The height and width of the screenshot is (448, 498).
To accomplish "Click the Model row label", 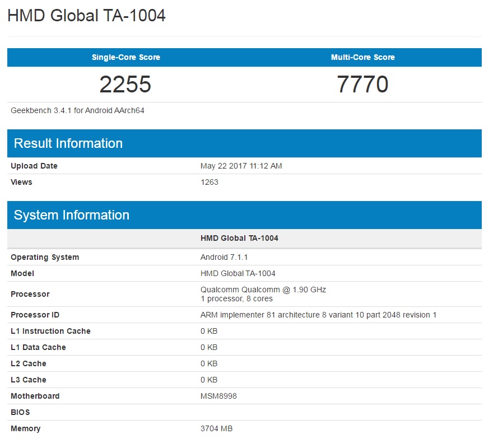I will 22,273.
